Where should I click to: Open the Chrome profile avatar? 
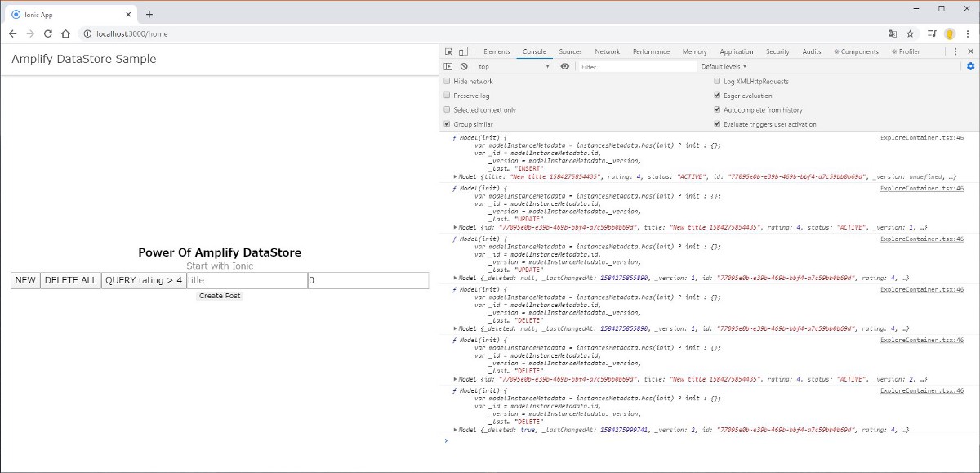(x=950, y=33)
